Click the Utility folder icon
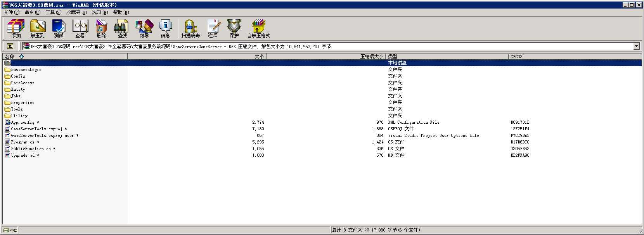644x235 pixels. click(7, 116)
